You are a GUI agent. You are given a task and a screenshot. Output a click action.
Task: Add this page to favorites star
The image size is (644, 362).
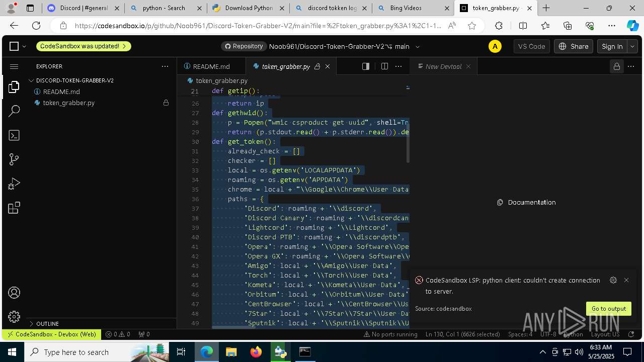tap(471, 26)
